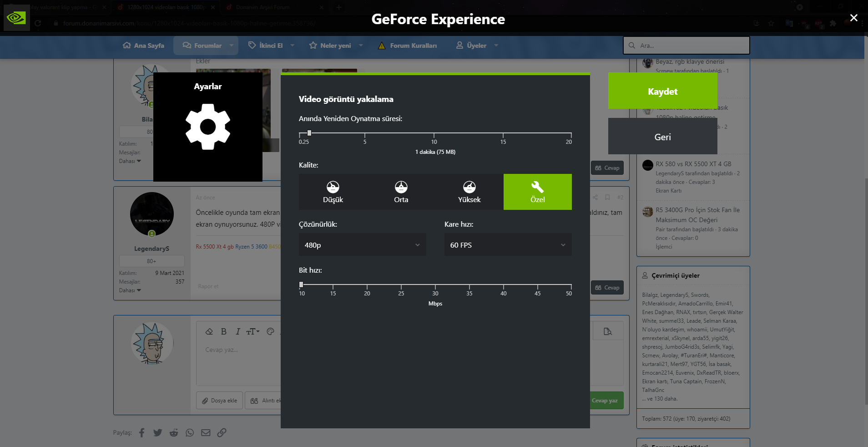This screenshot has width=868, height=447.
Task: Click the Bit hızı slider handle
Action: (x=301, y=284)
